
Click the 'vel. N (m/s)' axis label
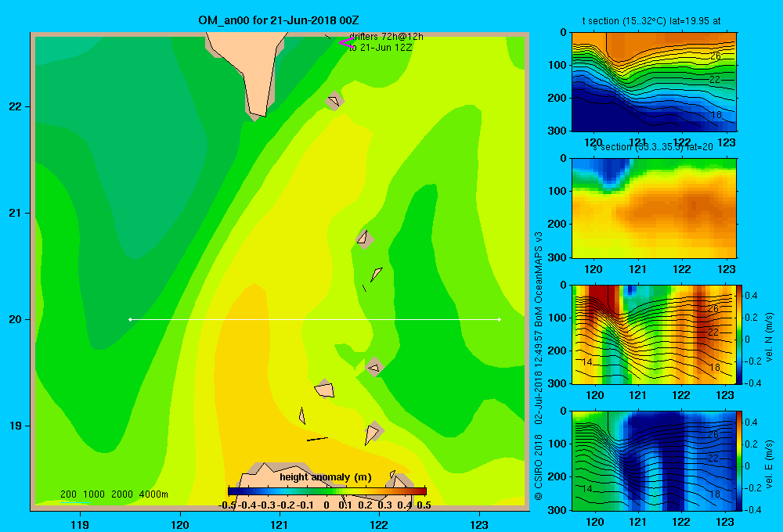pyautogui.click(x=769, y=337)
